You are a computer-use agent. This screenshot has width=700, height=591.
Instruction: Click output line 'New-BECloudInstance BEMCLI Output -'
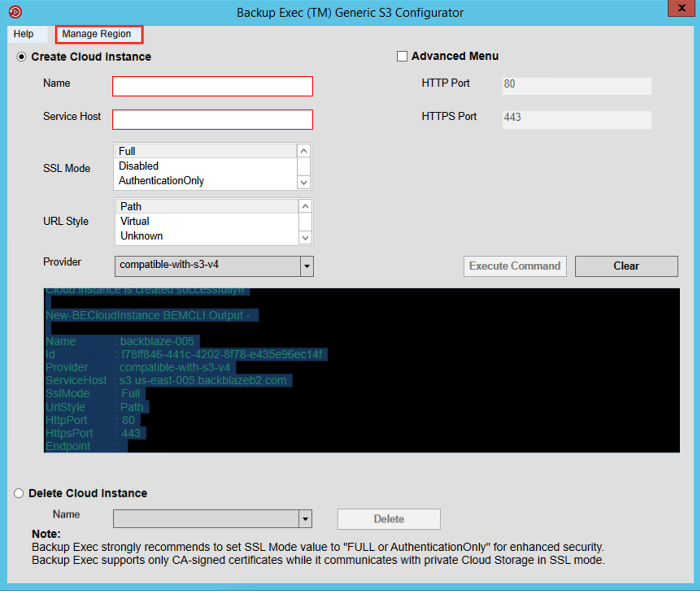[x=148, y=315]
